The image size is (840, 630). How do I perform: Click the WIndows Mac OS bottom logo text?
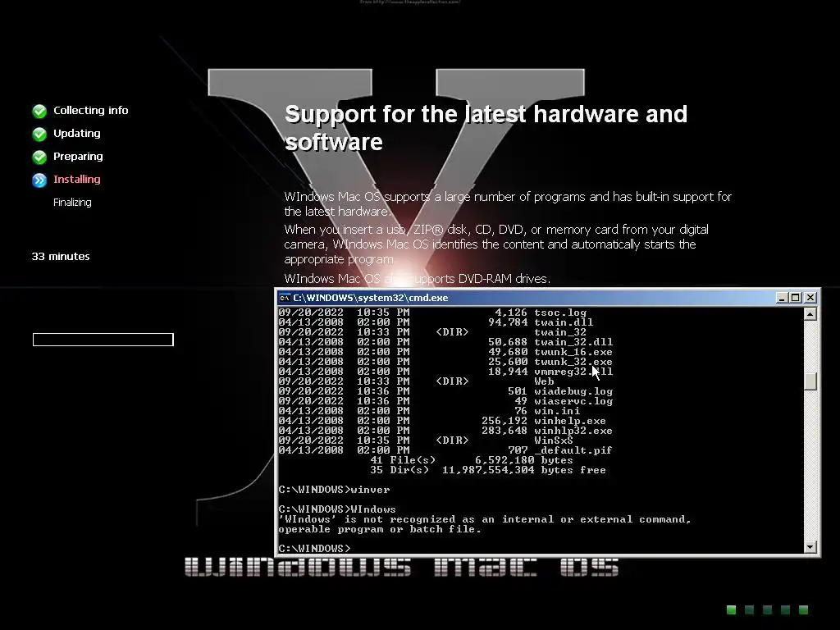402,567
